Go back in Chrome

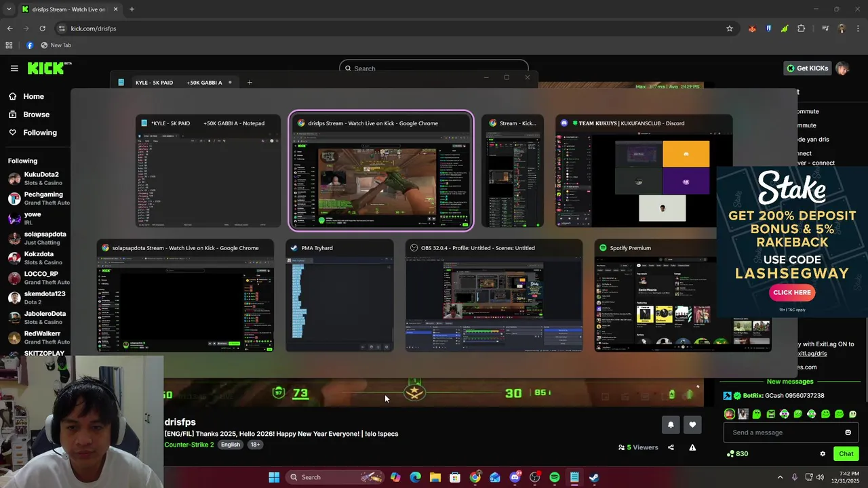(x=9, y=28)
